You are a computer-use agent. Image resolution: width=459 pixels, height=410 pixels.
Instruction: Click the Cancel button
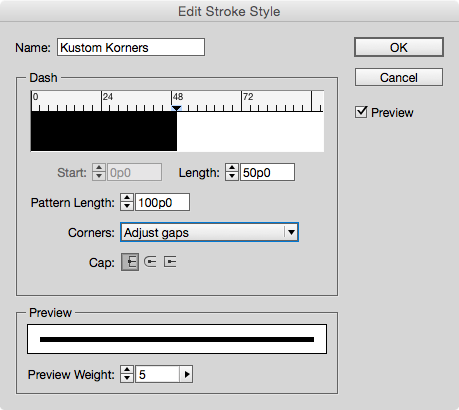tap(399, 77)
